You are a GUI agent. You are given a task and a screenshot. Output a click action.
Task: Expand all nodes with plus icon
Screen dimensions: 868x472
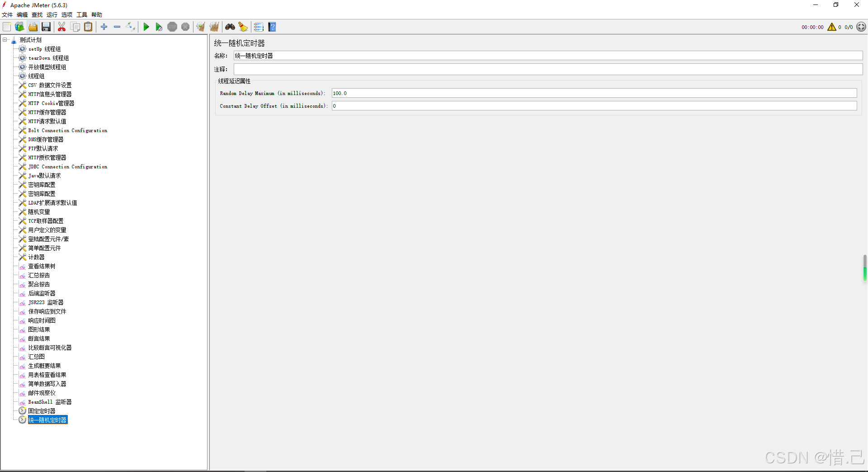[104, 27]
